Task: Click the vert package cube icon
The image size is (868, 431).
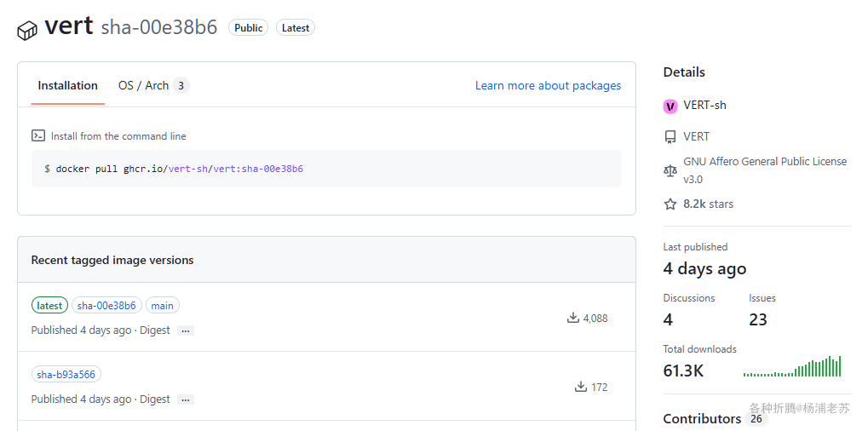Action: click(27, 30)
